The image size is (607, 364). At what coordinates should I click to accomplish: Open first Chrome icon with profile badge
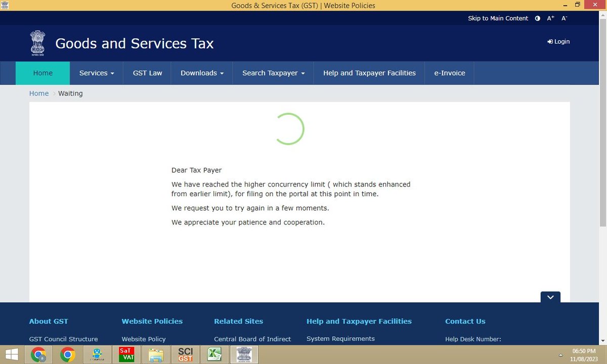38,355
